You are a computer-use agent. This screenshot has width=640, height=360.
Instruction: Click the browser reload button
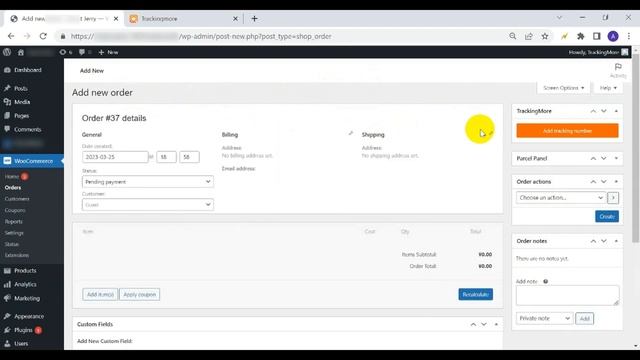pos(43,36)
